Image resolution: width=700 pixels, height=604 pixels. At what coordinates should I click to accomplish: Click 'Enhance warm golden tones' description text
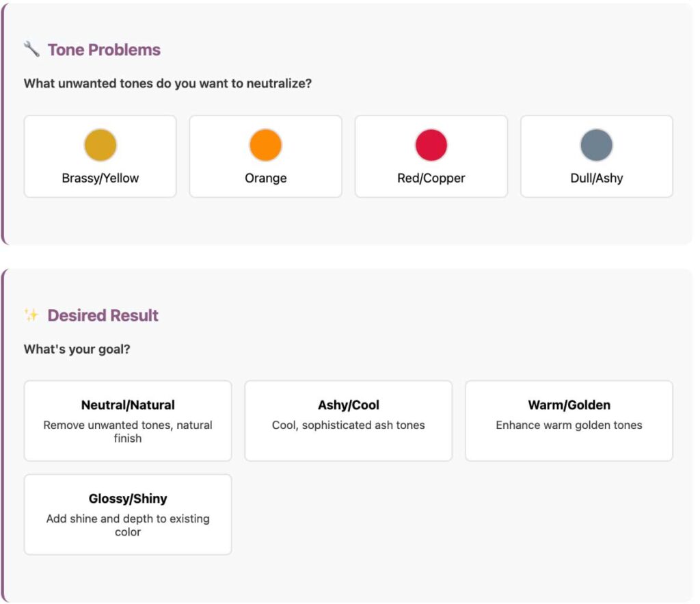point(569,425)
